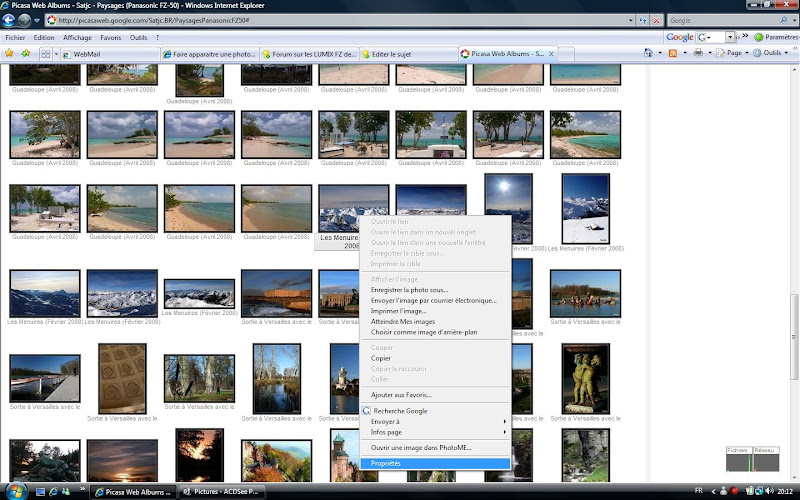Open the Favoris menu
The image size is (800, 500).
[111, 38]
